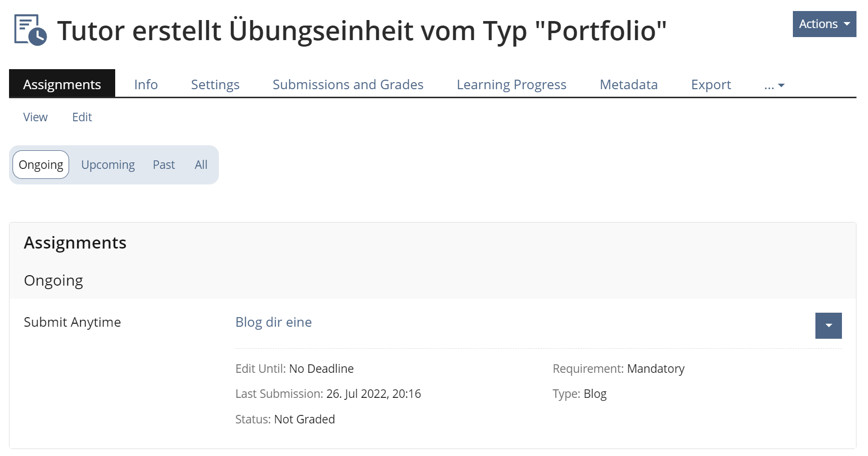Viewport: 868px width, 456px height.
Task: Expand the more tabs ellipsis menu
Action: pyautogui.click(x=774, y=85)
